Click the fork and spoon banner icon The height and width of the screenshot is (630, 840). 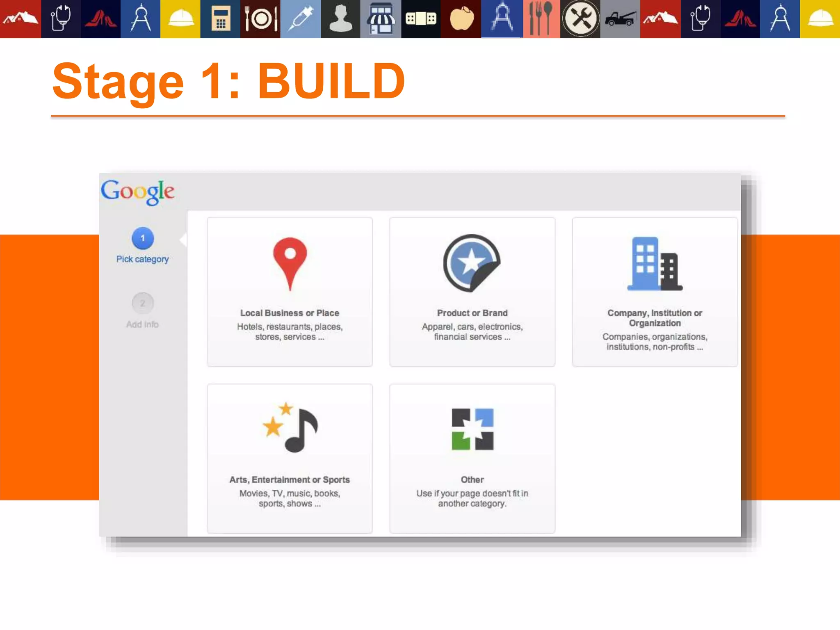[x=541, y=19]
